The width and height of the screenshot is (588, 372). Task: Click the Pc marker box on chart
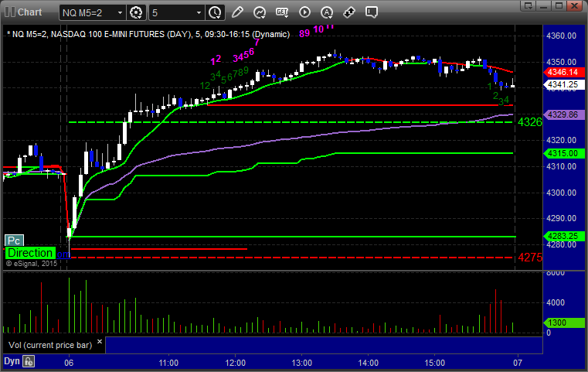click(14, 241)
